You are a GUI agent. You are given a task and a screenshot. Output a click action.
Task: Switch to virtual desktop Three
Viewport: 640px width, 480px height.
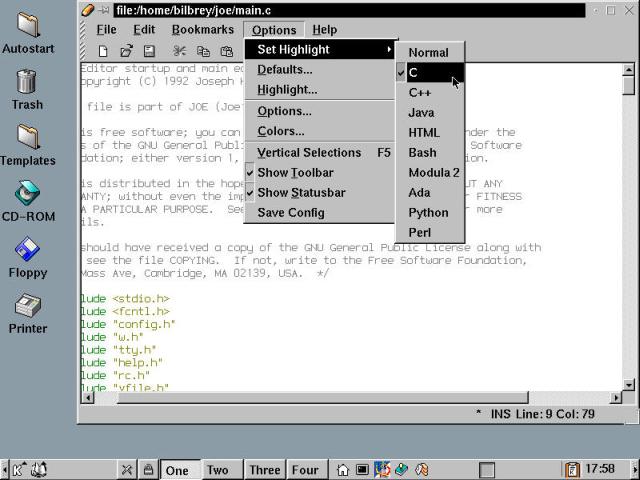(x=265, y=469)
